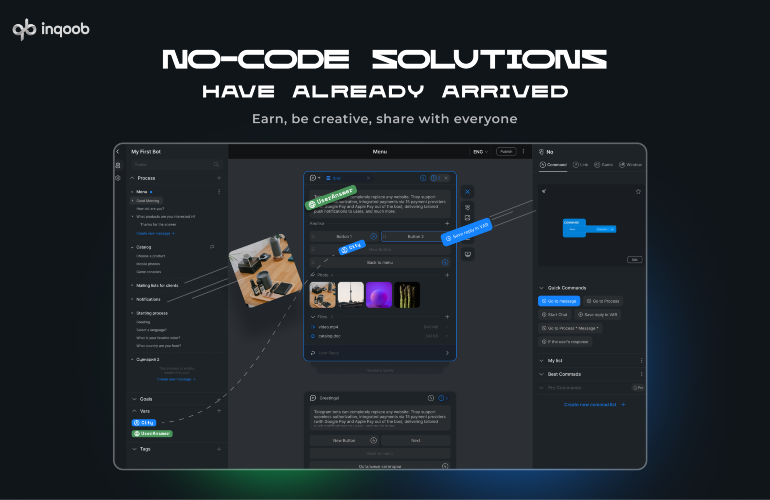770x500 pixels.
Task: Switch to the Link tab
Action: coord(580,165)
